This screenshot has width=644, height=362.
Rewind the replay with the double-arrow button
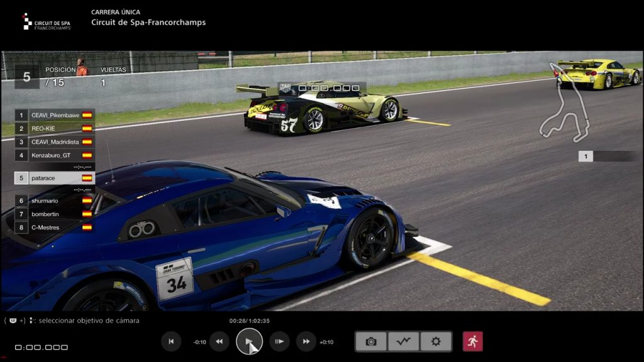pyautogui.click(x=219, y=341)
